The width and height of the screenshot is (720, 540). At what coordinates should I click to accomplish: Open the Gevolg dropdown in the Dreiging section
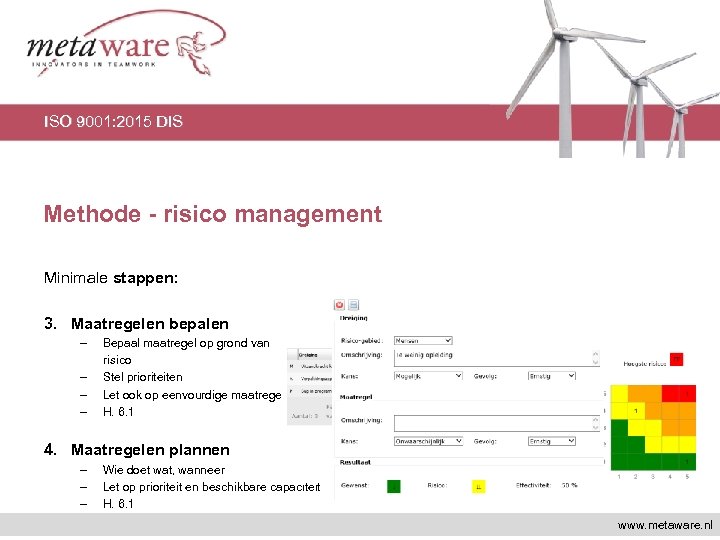pos(551,376)
